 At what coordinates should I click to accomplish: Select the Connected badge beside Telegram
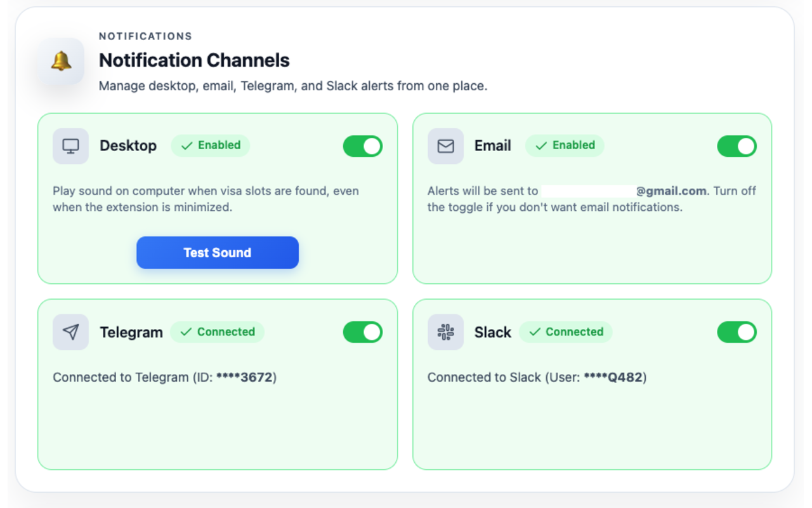pos(217,331)
